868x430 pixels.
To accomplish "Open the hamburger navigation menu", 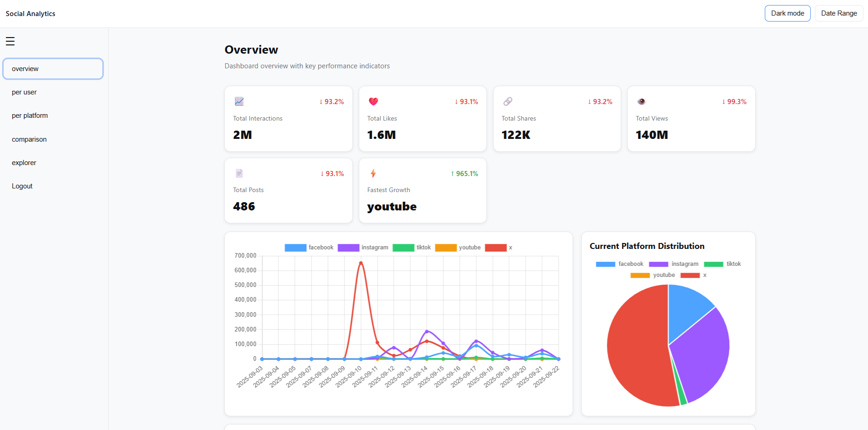I will pyautogui.click(x=10, y=41).
